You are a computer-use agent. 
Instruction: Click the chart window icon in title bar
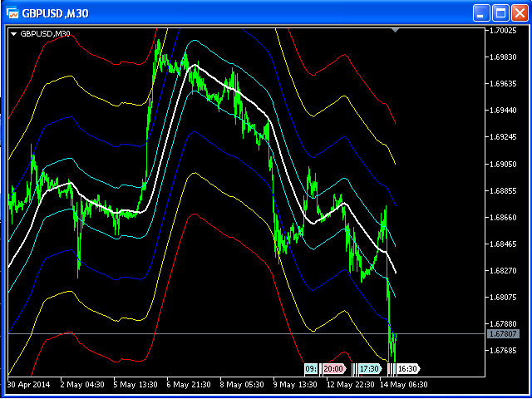coord(13,12)
